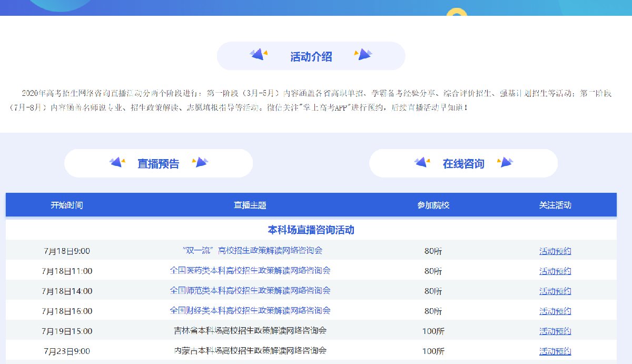Viewport: 632px width, 364px height.
Task: Click the paper-plane icon right of 直播预告
Action: point(200,162)
